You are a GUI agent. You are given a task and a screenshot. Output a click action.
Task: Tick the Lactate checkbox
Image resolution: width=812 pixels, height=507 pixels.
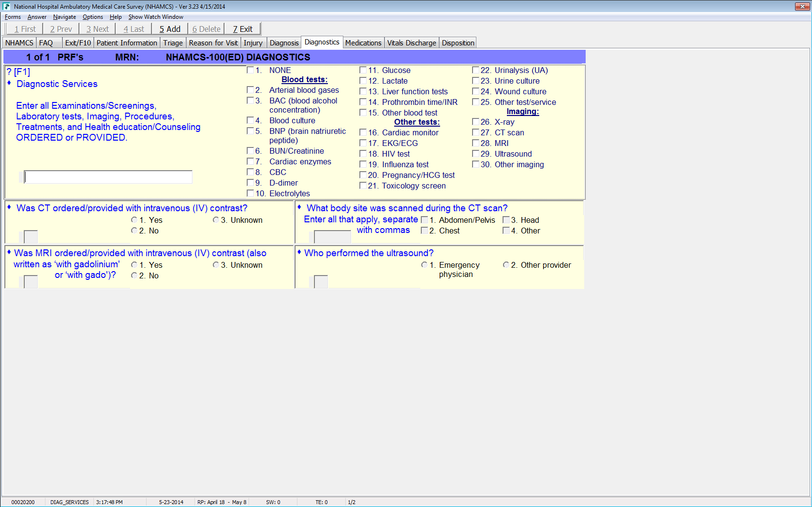363,81
